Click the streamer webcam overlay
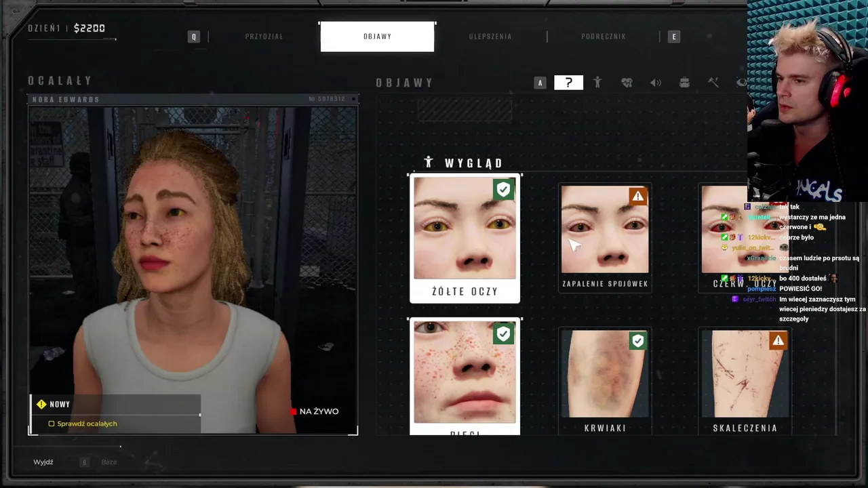The width and height of the screenshot is (868, 488). coord(808,100)
